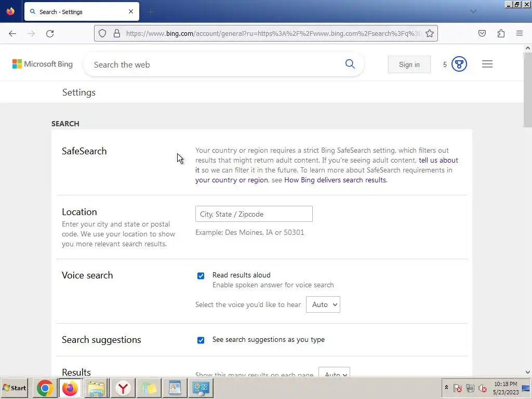
Task: Open the tracking protection shield icon
Action: point(102,33)
